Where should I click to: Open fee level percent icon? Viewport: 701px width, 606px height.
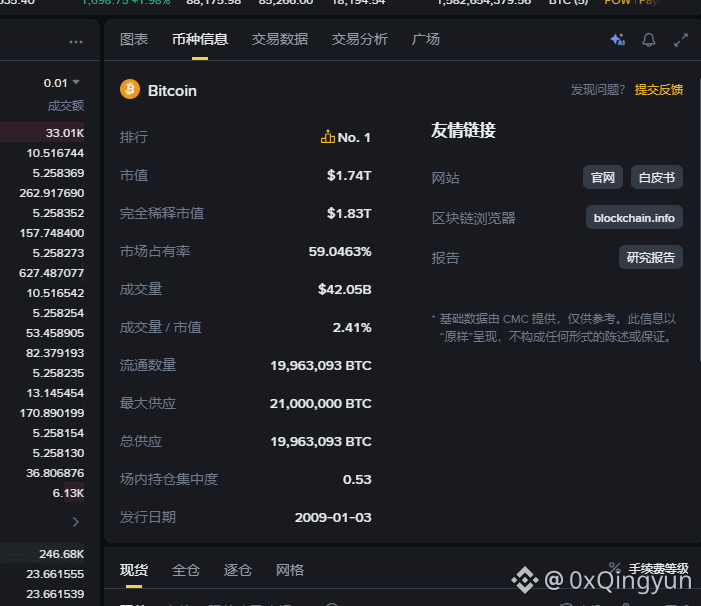click(x=615, y=568)
